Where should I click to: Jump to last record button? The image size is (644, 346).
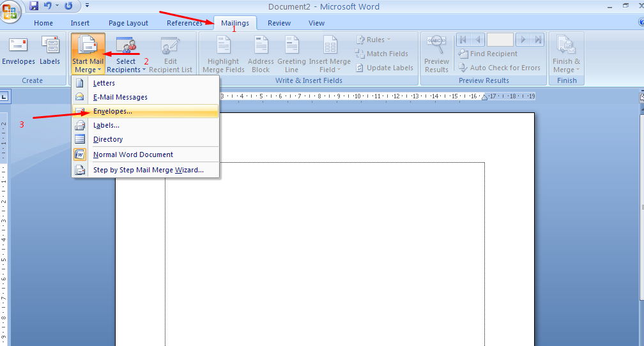(x=538, y=40)
